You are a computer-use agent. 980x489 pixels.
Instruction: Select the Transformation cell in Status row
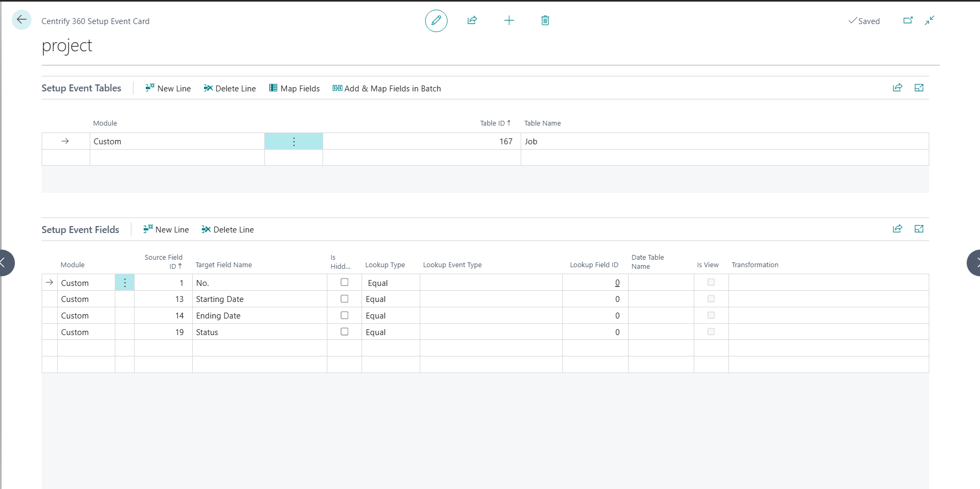pos(828,332)
